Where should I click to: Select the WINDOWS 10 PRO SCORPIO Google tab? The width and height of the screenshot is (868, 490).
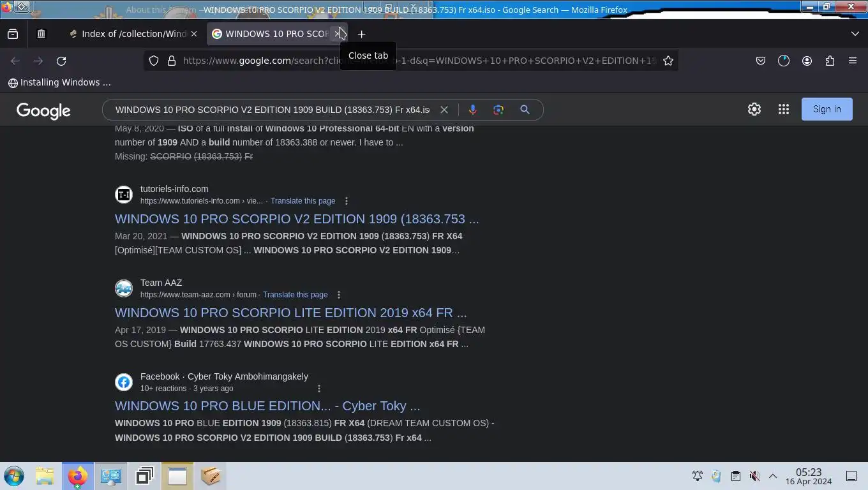[271, 34]
